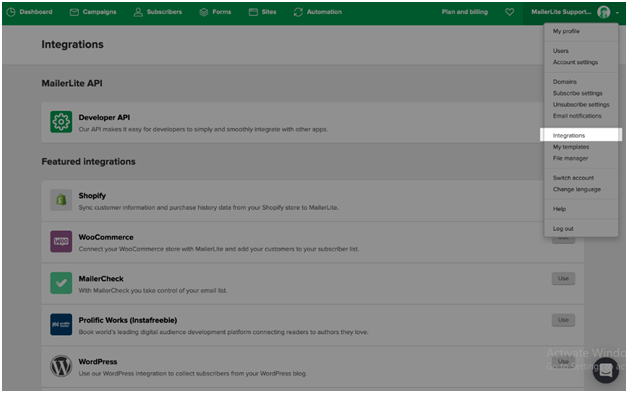Open Subscribe settings

point(578,93)
